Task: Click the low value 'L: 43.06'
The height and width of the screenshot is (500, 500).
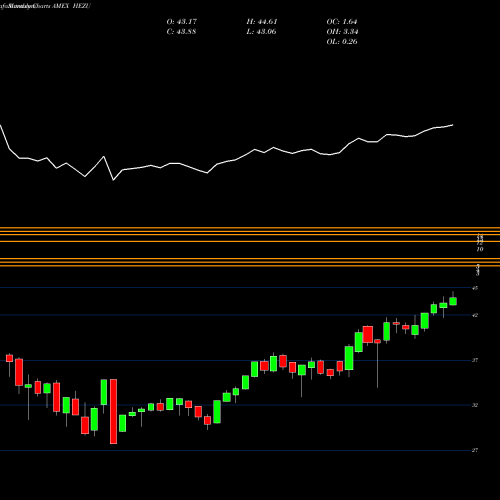Action: pos(261,32)
